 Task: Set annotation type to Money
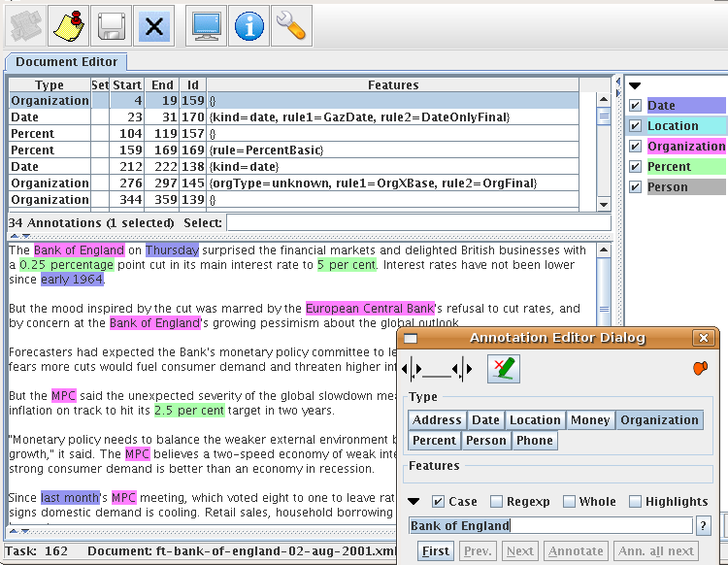(x=590, y=419)
